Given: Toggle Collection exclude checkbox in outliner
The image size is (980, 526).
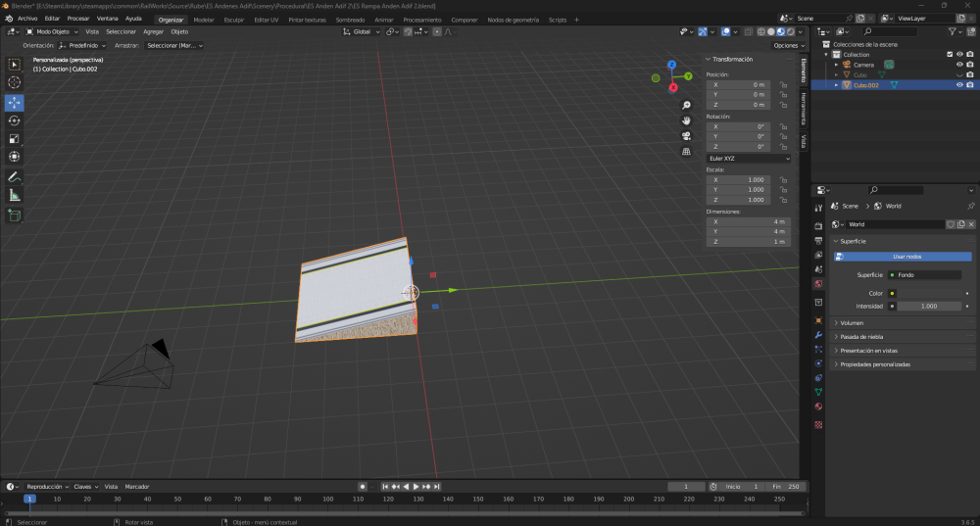Looking at the screenshot, I should coord(949,55).
